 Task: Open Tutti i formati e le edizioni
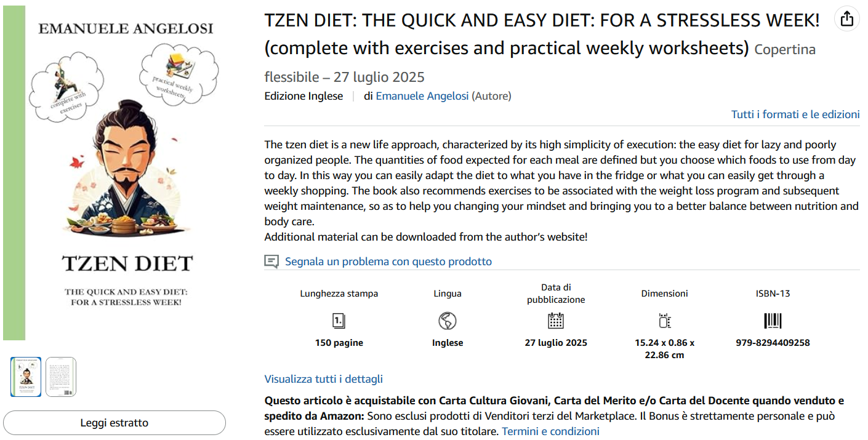click(x=795, y=114)
